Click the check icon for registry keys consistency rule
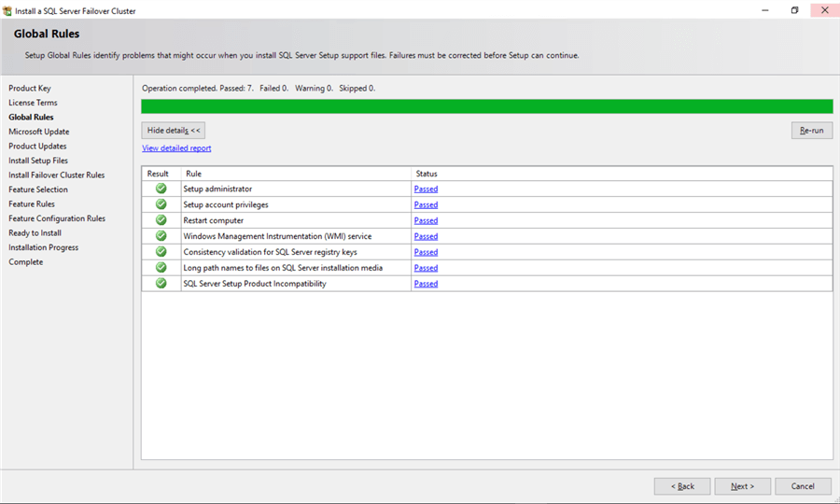 [x=161, y=252]
